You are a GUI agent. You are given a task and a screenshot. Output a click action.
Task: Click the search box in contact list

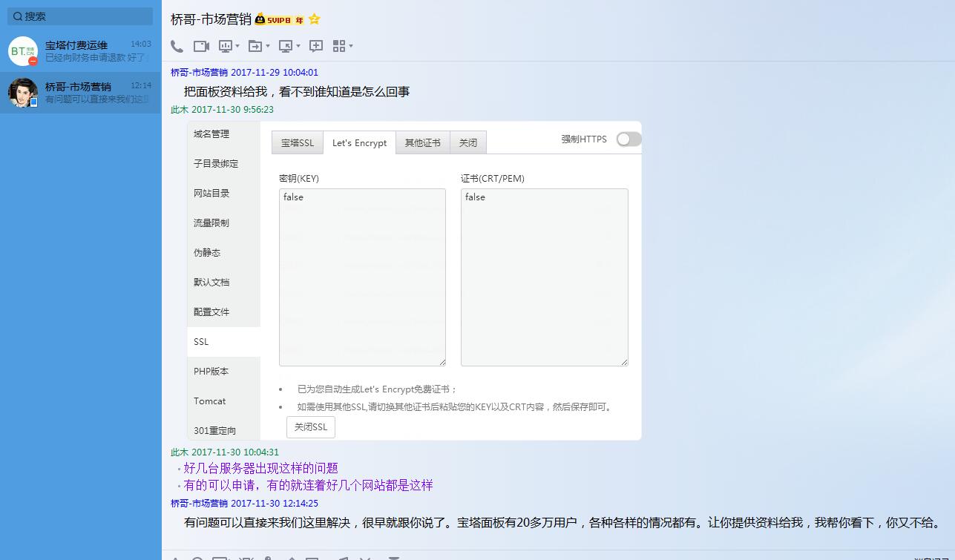(x=80, y=16)
